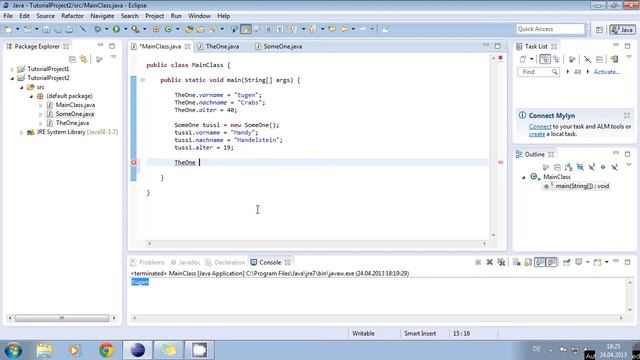The image size is (640, 360).
Task: Toggle Scroll Lock in Console toolbar
Action: tap(528, 262)
